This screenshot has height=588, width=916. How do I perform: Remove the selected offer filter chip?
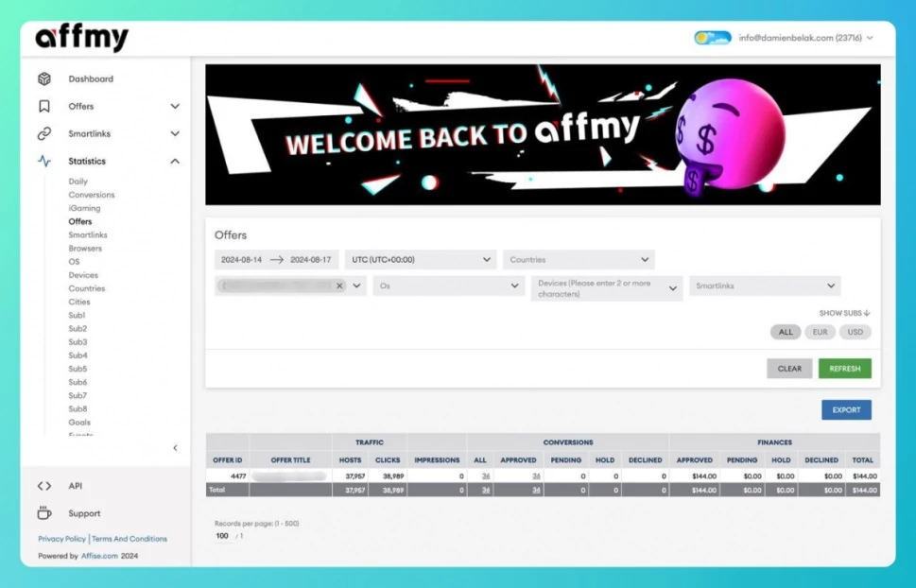click(339, 285)
